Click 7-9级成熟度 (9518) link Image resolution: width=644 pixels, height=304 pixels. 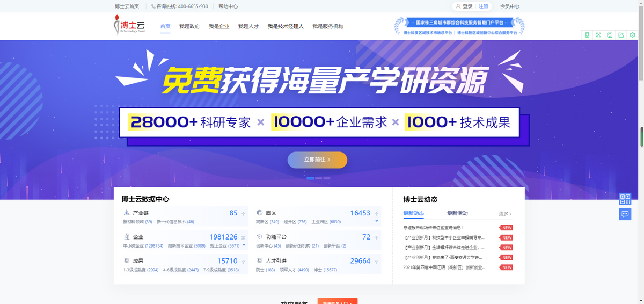(x=222, y=270)
